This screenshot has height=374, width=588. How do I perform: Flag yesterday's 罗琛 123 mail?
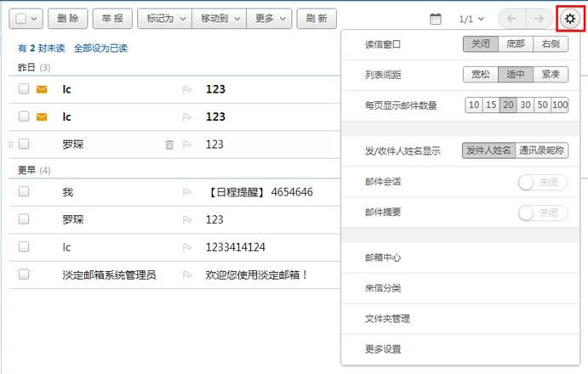(x=186, y=144)
